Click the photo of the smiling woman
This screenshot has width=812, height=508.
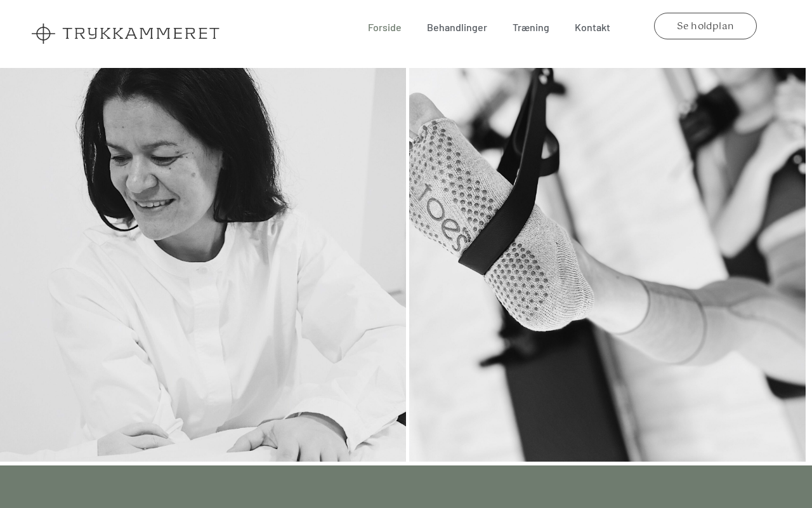coord(203,265)
